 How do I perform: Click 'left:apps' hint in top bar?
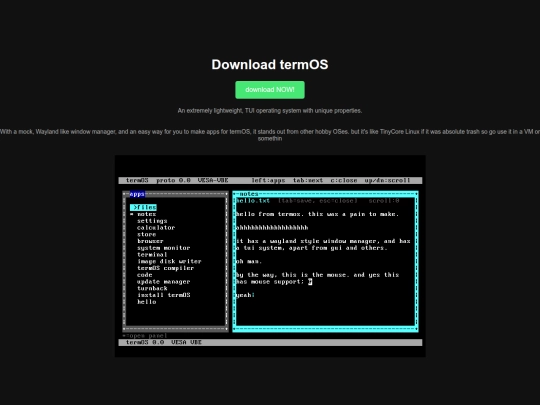(x=268, y=180)
